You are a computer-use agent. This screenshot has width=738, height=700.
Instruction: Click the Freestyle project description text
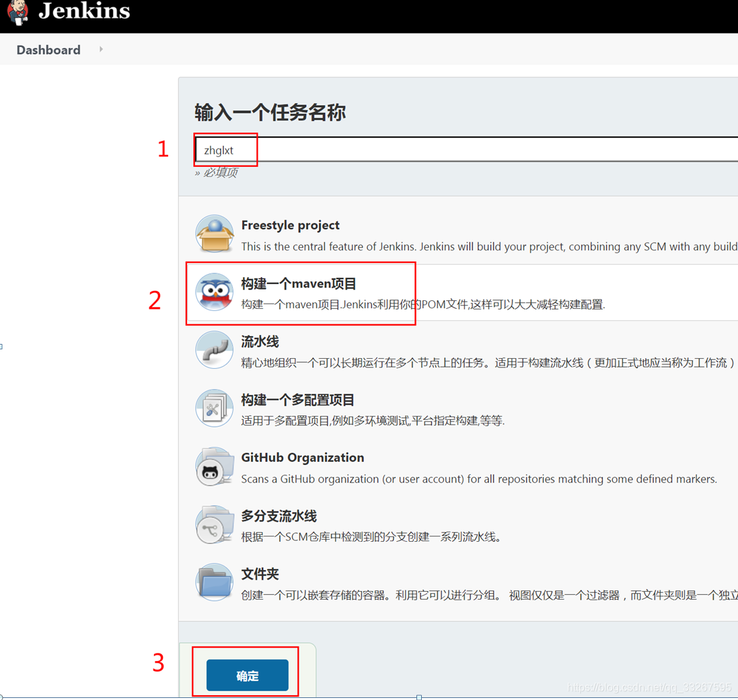[490, 246]
